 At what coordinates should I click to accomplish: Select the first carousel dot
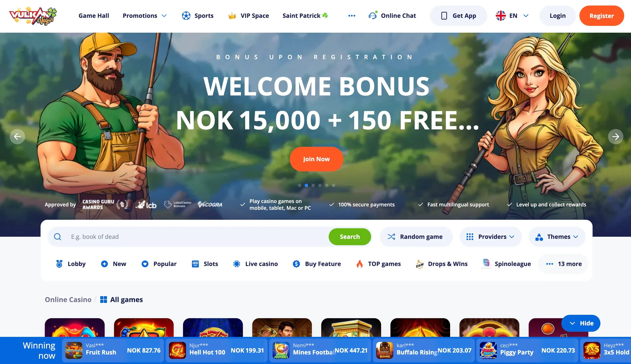point(300,185)
